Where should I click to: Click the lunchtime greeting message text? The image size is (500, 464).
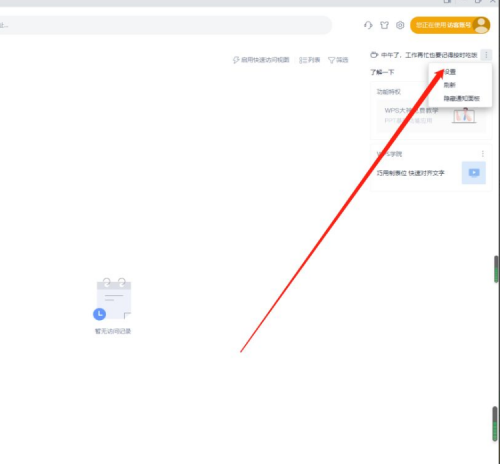[x=429, y=55]
